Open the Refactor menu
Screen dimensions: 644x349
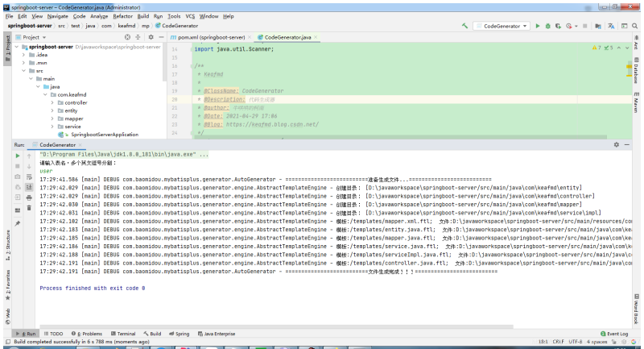tap(123, 16)
